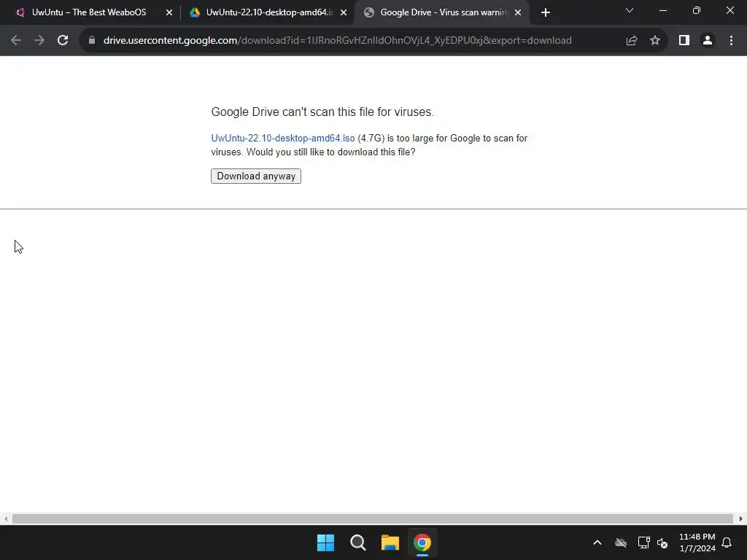This screenshot has height=560, width=747.
Task: Restore down the Chrome window
Action: pyautogui.click(x=697, y=10)
